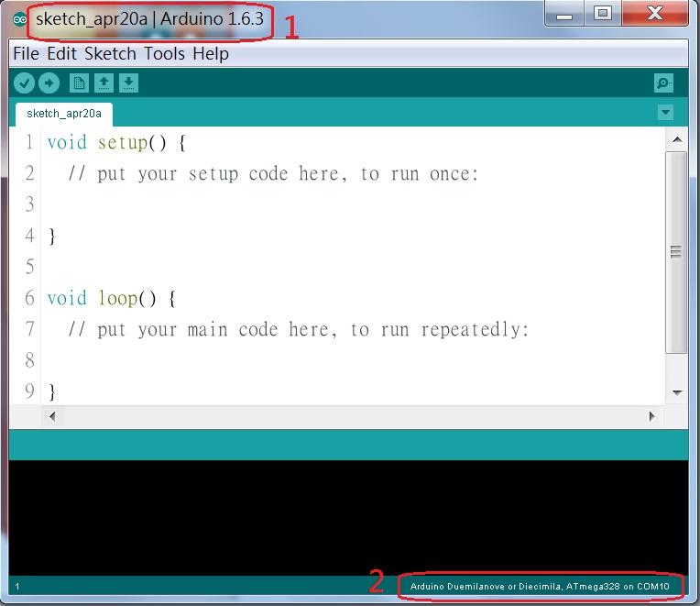This screenshot has width=700, height=606.
Task: Open the Help menu
Action: tap(211, 53)
